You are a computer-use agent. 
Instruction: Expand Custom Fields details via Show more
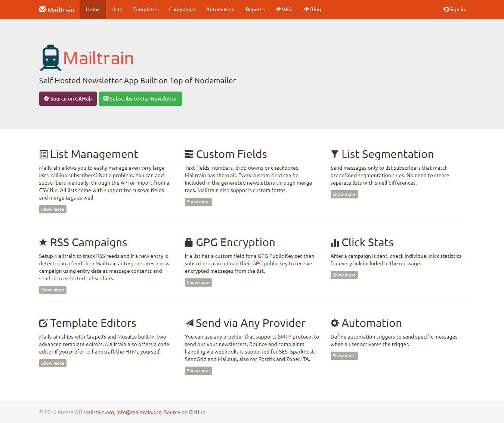(x=198, y=202)
